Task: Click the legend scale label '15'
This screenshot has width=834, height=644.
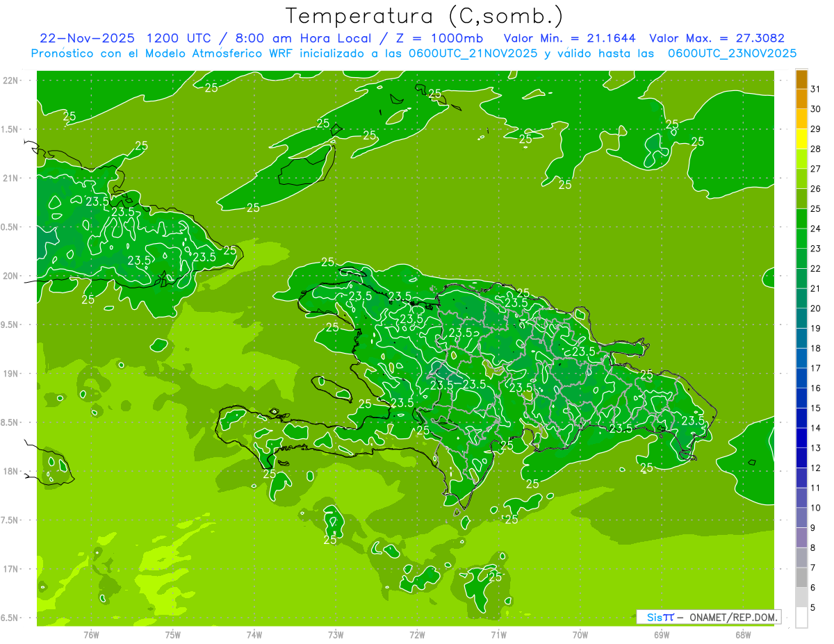Action: pos(816,408)
